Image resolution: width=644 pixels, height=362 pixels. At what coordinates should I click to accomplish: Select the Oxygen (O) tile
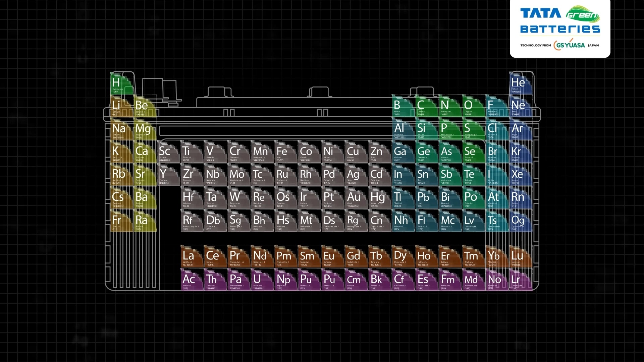click(474, 106)
